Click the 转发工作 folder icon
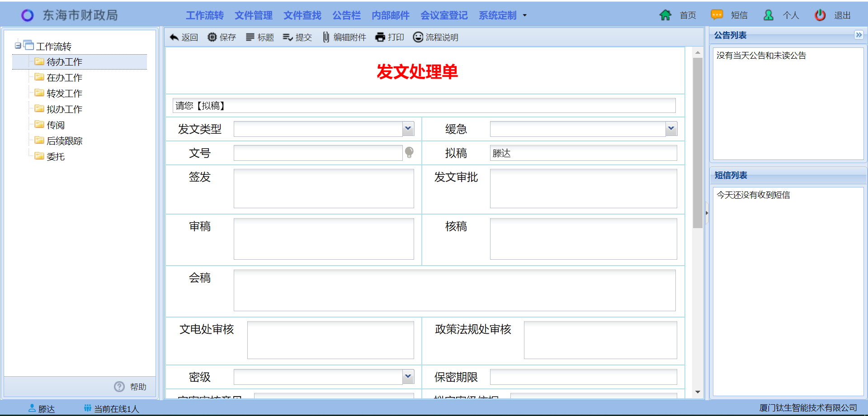The image size is (868, 416). point(39,93)
